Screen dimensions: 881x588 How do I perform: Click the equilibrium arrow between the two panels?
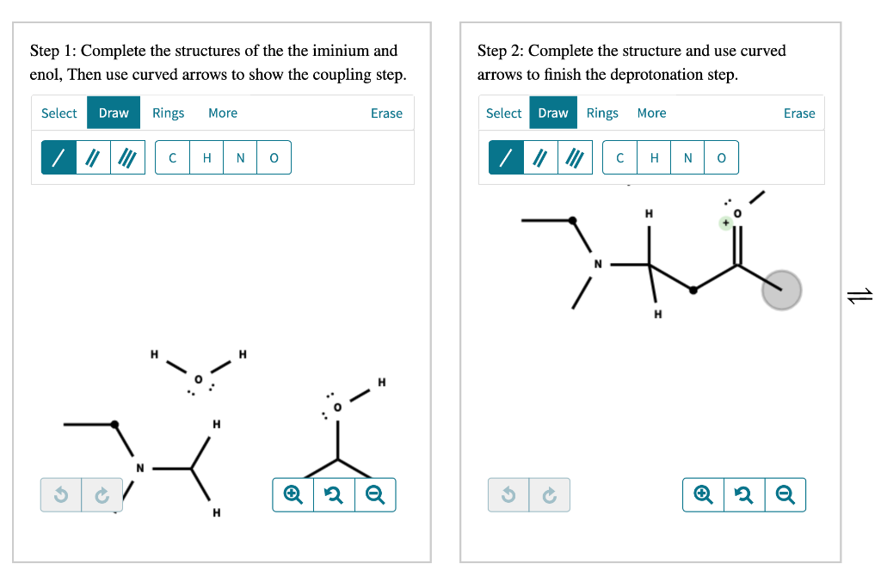(x=861, y=296)
